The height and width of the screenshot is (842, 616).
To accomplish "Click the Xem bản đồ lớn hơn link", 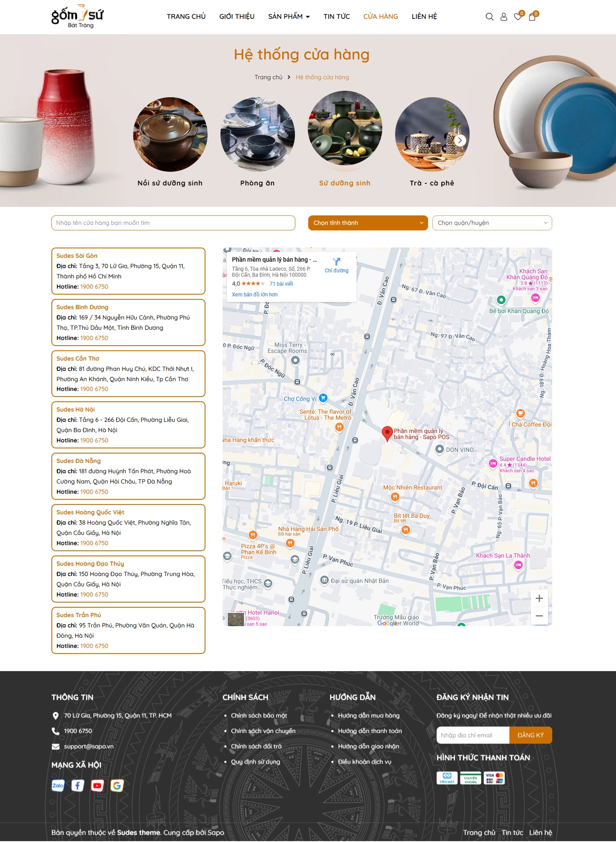I will (x=255, y=295).
